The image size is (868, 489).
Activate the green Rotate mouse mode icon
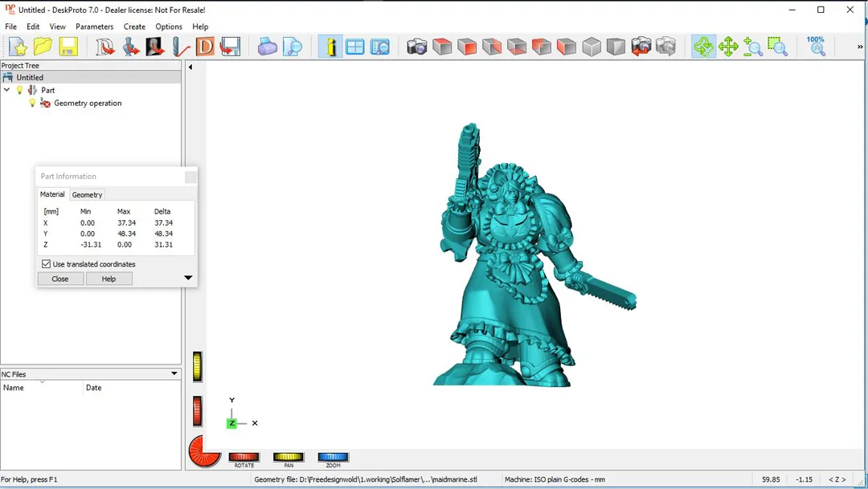click(703, 47)
